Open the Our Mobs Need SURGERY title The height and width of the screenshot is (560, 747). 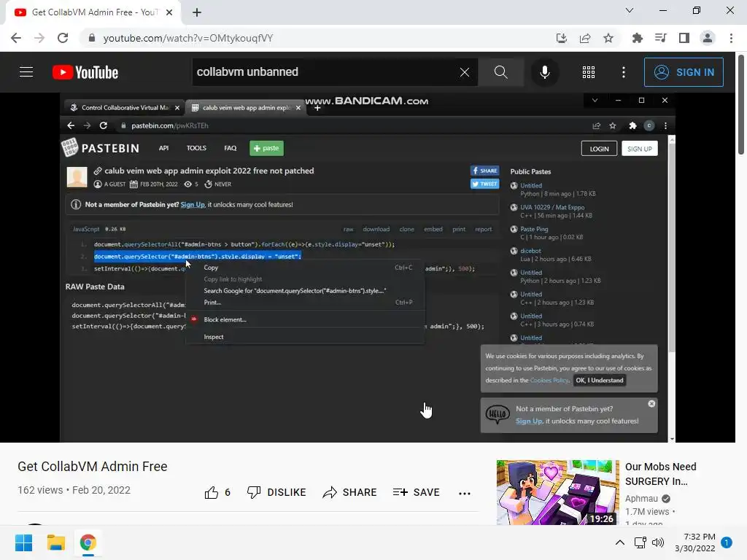tap(661, 474)
